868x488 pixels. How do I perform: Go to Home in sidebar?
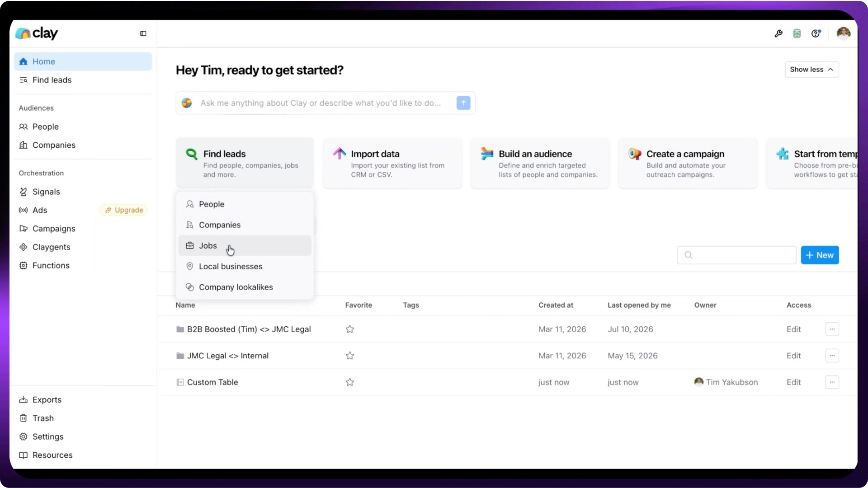83,61
